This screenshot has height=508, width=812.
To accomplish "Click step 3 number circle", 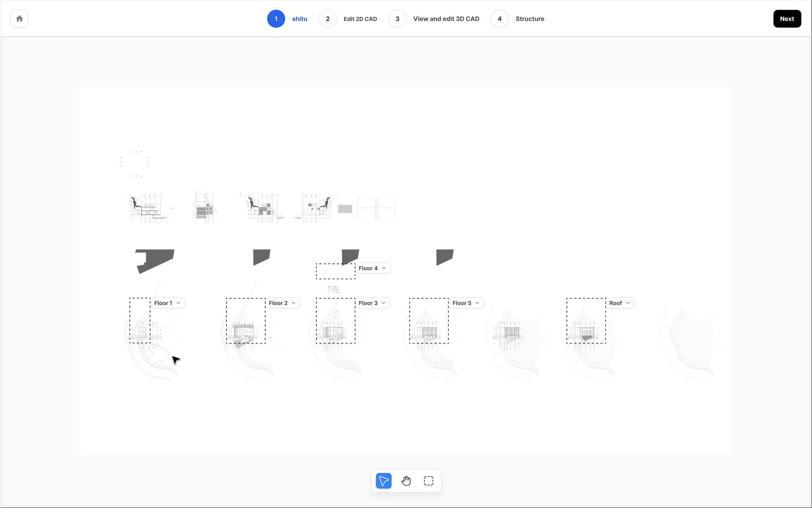I will pos(397,19).
